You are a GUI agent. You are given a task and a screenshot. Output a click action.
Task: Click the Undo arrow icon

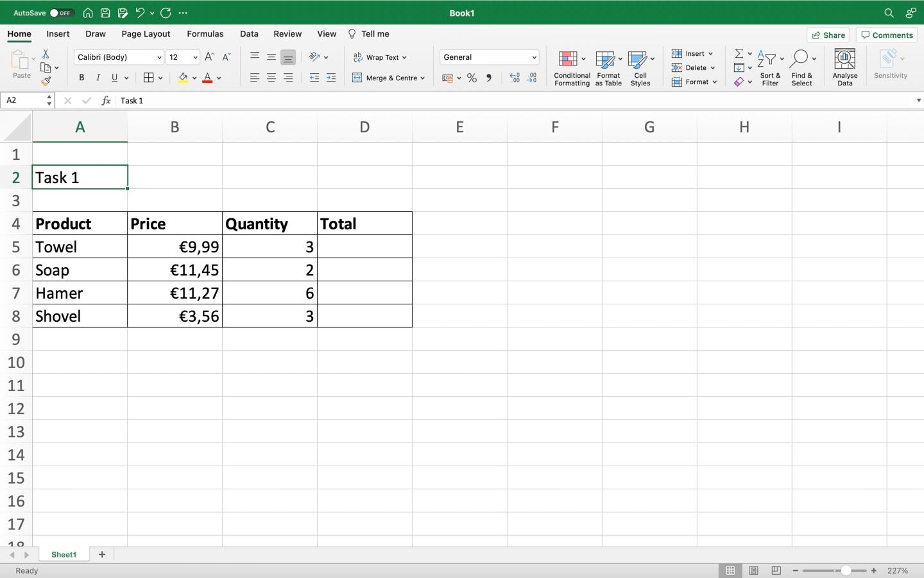[x=140, y=13]
